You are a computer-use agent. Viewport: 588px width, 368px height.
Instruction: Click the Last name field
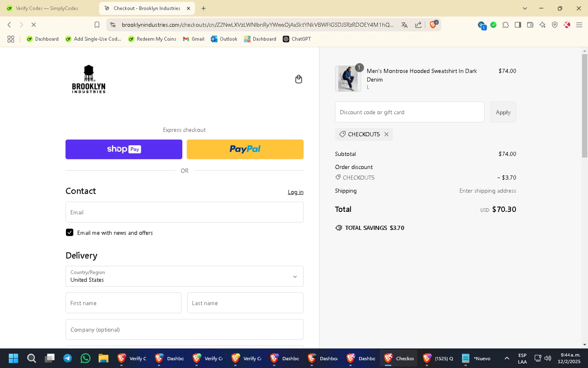tap(245, 303)
